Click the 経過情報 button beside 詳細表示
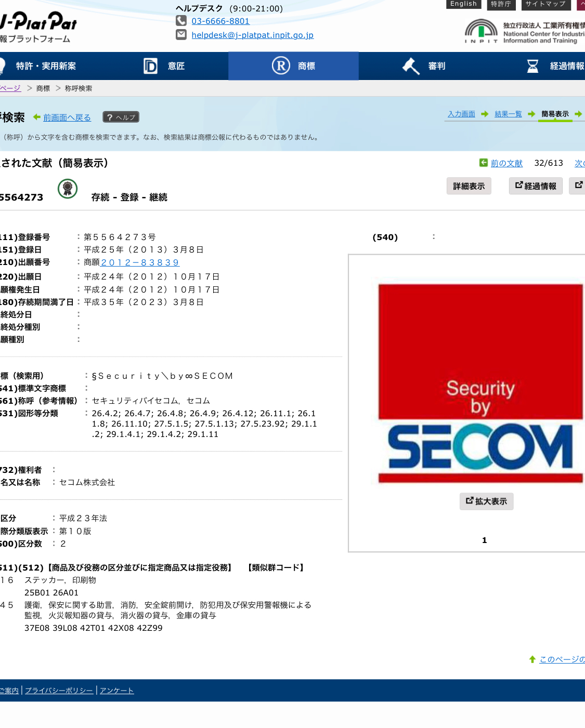Viewport: 585px width, 728px height. coord(536,186)
